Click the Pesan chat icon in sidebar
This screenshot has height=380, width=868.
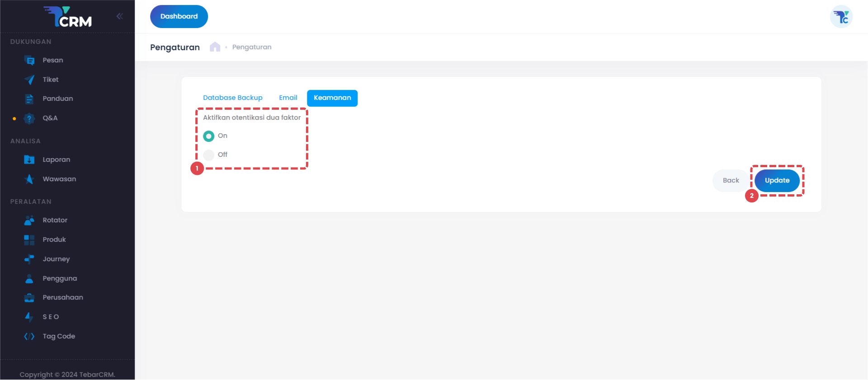[x=29, y=61]
